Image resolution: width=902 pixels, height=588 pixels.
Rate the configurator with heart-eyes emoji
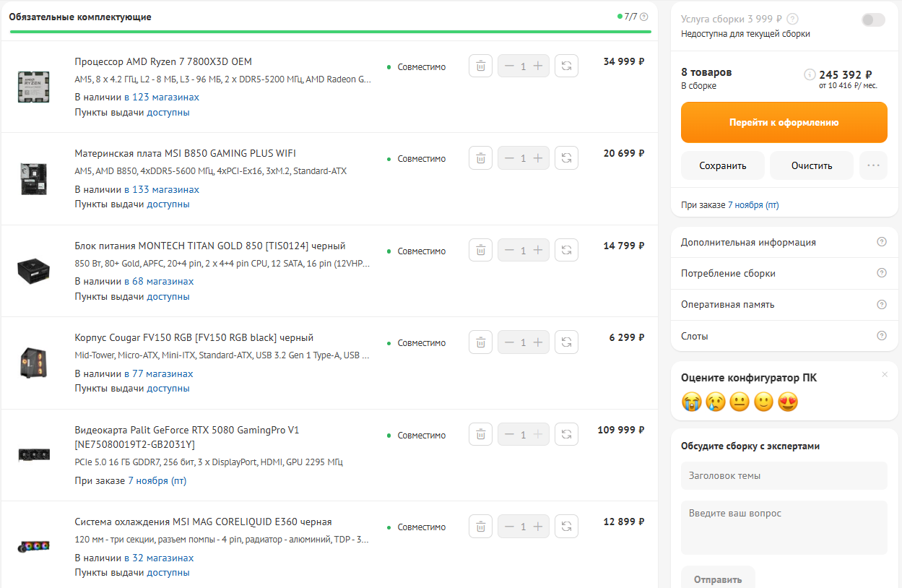[x=788, y=402]
